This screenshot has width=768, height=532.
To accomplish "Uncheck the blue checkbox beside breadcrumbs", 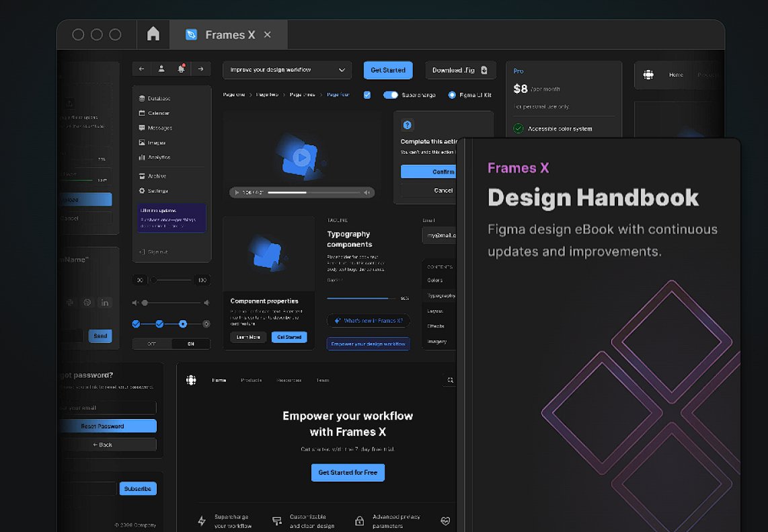I will point(367,95).
